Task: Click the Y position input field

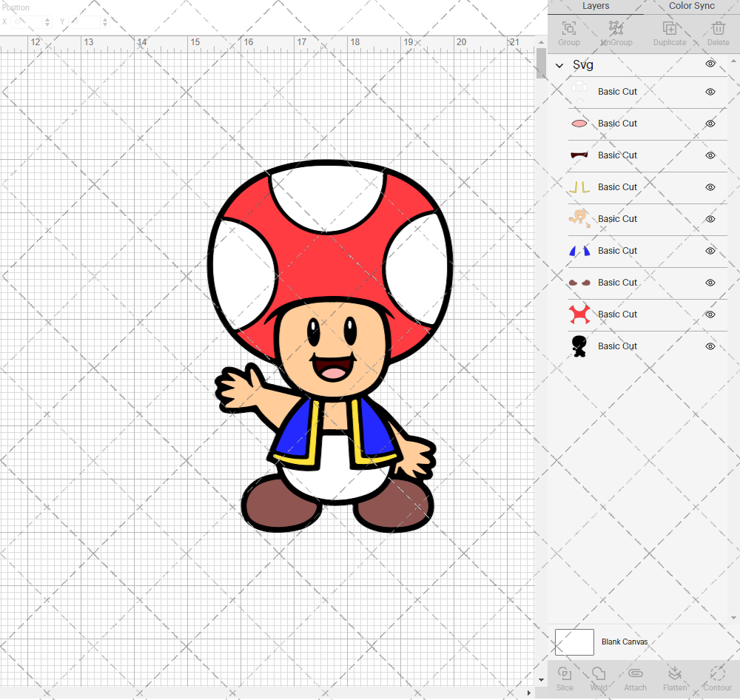Action: 84,21
